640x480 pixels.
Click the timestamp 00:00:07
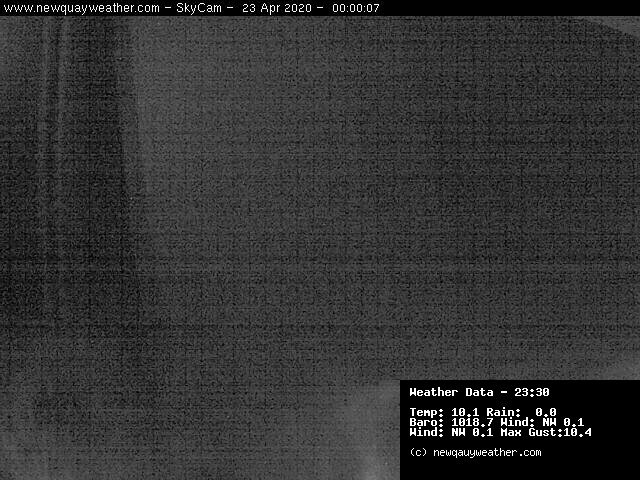click(356, 8)
